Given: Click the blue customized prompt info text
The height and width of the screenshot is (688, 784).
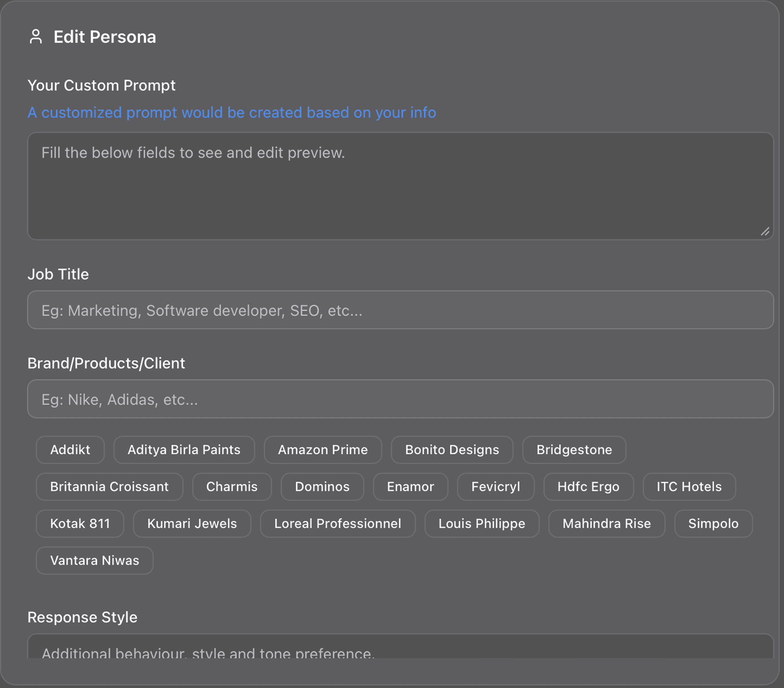Looking at the screenshot, I should (232, 113).
